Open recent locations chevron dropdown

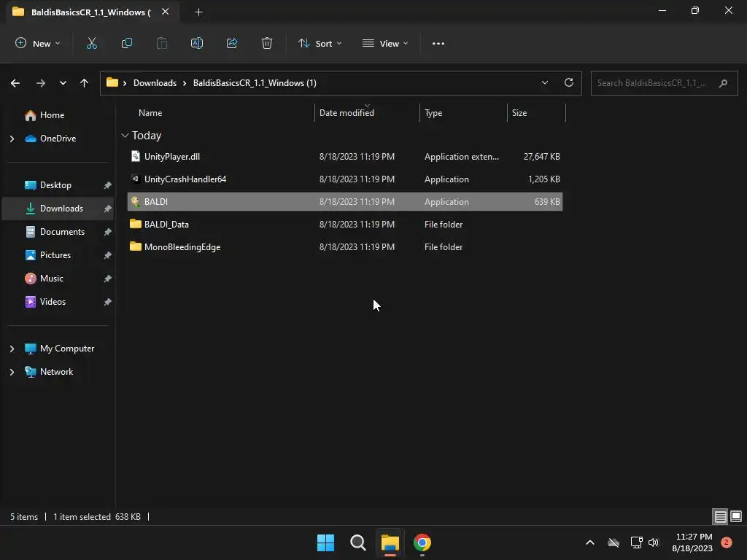[x=63, y=83]
